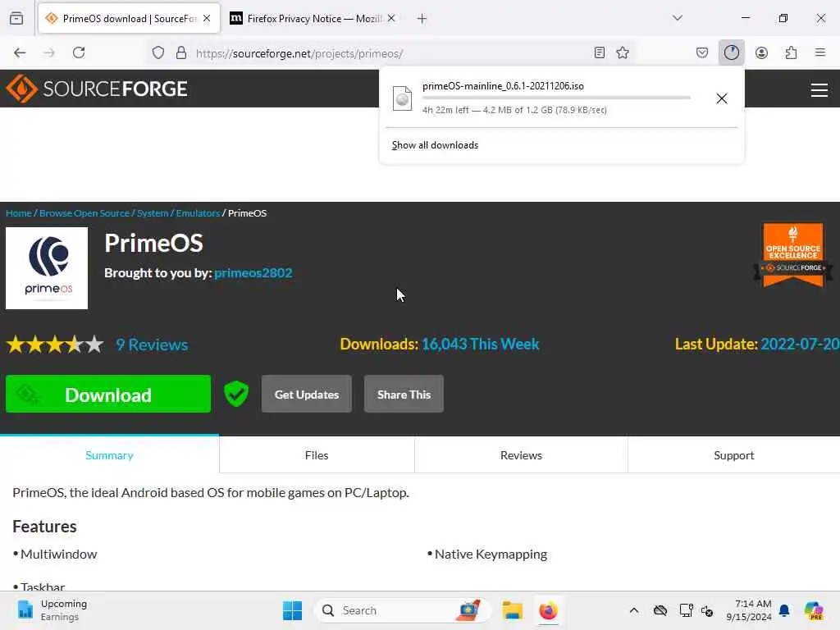Click the star rating graphic
The height and width of the screenshot is (630, 840).
pyautogui.click(x=55, y=344)
